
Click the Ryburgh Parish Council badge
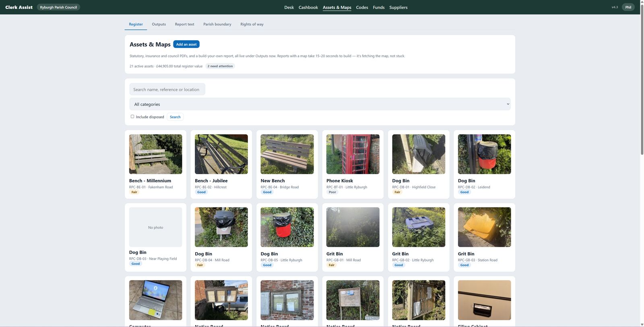coord(58,7)
